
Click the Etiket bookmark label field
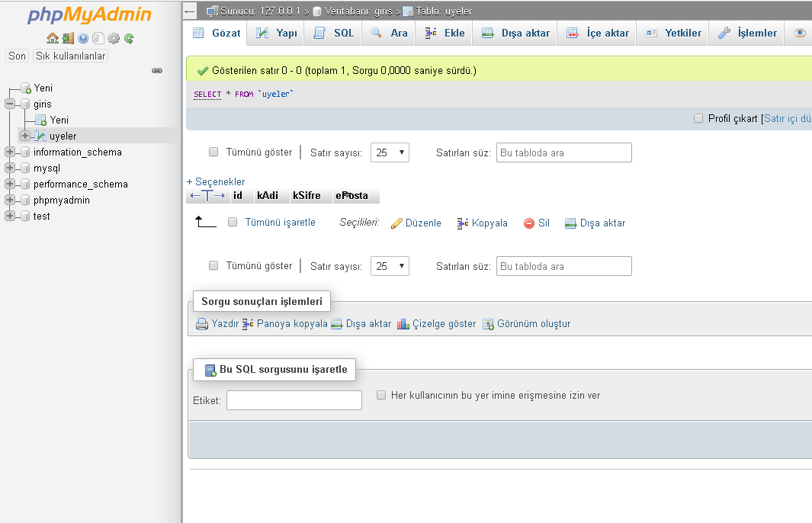pos(294,400)
